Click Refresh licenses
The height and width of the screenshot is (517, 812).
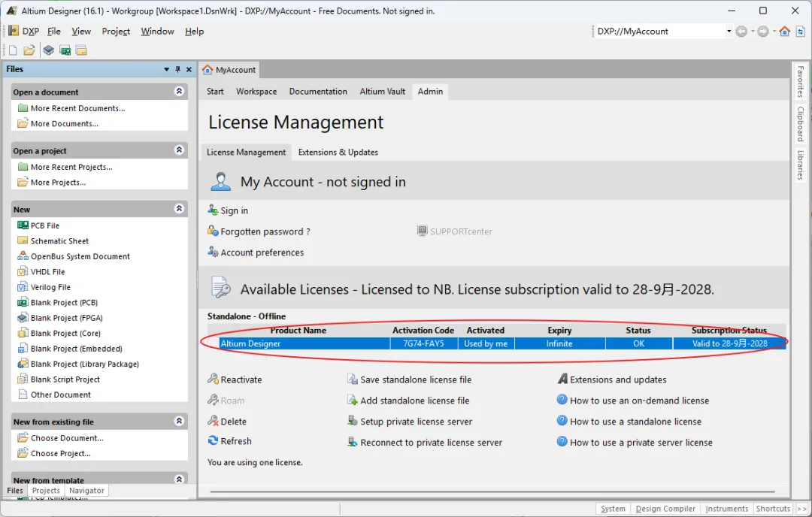click(x=236, y=441)
